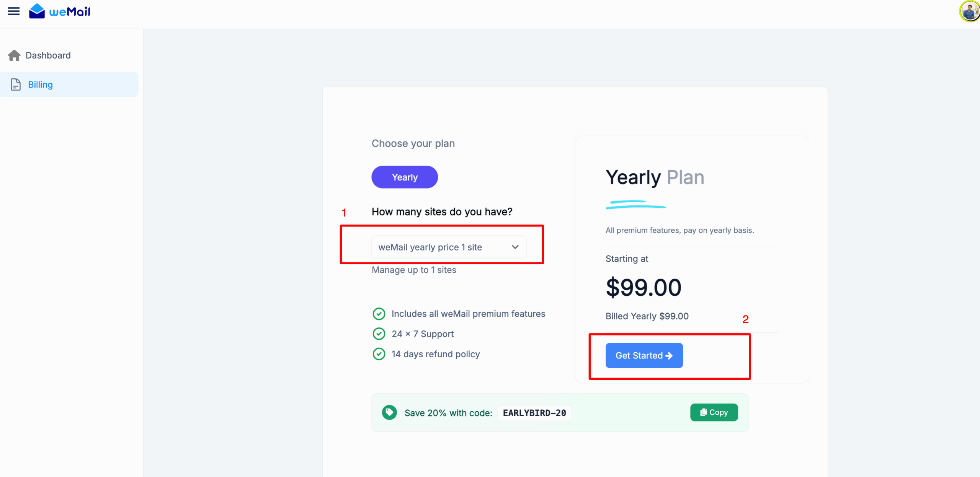Open the hamburger menu icon
This screenshot has height=477, width=980.
click(x=14, y=11)
